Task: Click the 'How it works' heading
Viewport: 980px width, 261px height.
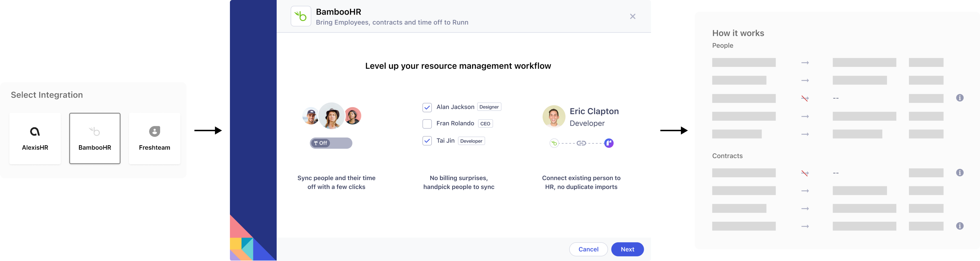Action: coord(738,33)
